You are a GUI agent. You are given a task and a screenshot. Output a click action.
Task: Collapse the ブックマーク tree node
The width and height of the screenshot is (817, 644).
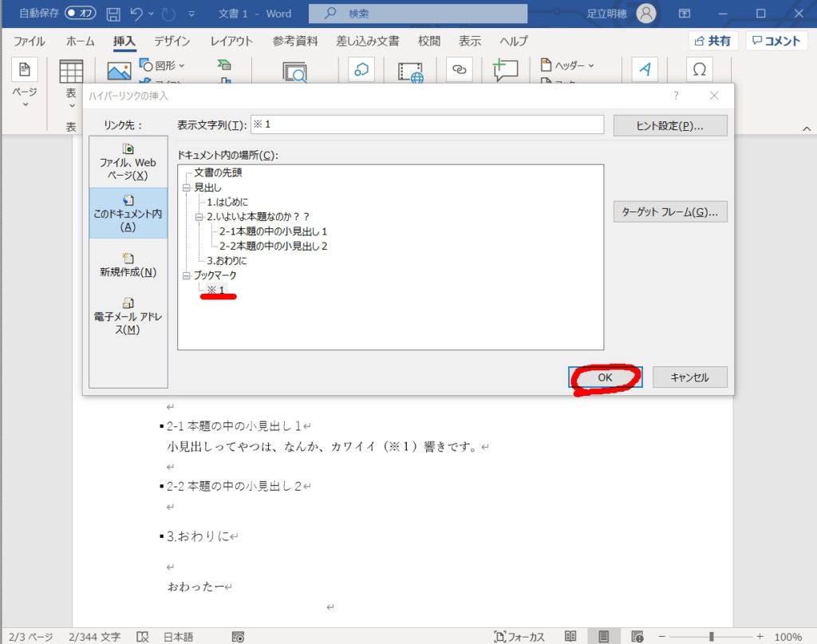point(186,275)
